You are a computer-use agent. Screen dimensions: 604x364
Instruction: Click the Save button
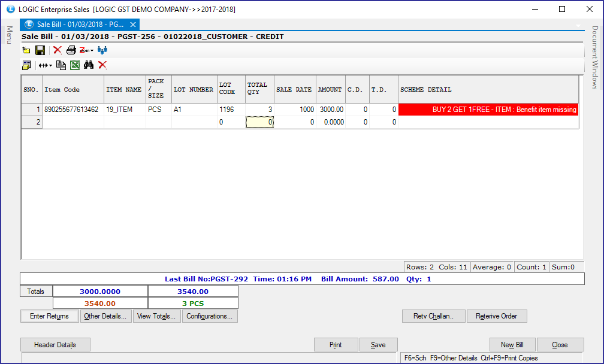pyautogui.click(x=378, y=345)
